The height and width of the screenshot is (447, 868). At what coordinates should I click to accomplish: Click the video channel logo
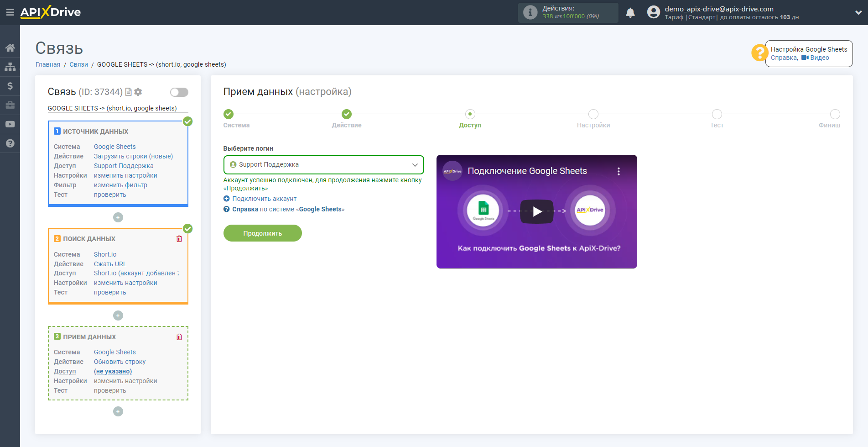coord(452,171)
